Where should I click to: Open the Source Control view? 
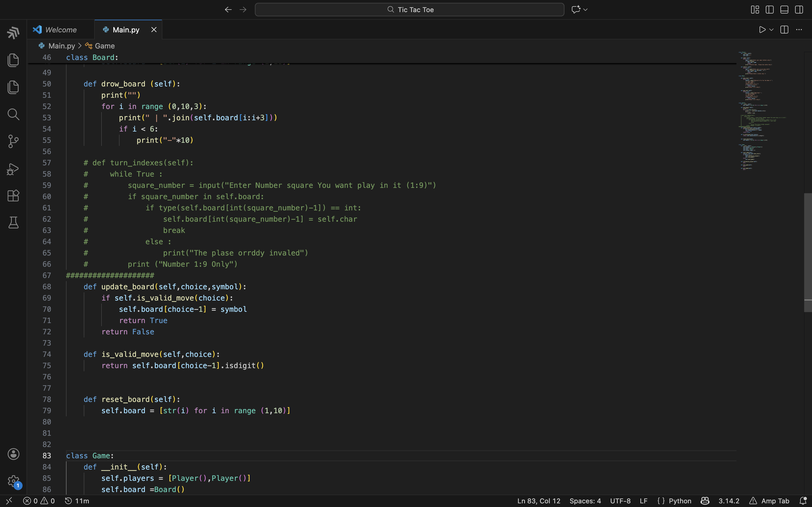point(14,141)
